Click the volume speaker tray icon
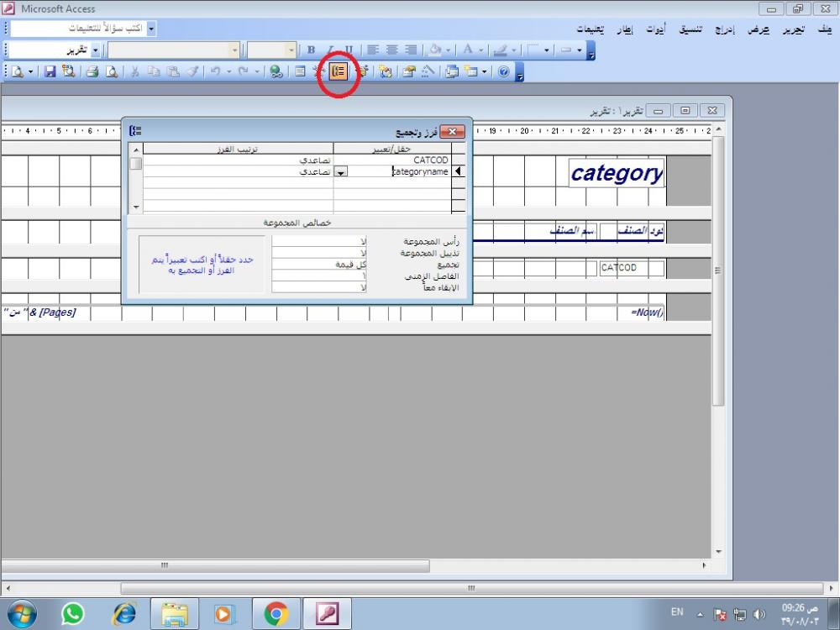840x630 pixels. pyautogui.click(x=759, y=614)
